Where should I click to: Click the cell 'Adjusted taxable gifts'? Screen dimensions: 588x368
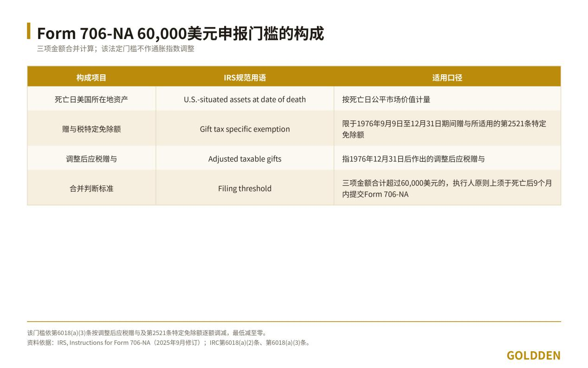click(x=245, y=158)
